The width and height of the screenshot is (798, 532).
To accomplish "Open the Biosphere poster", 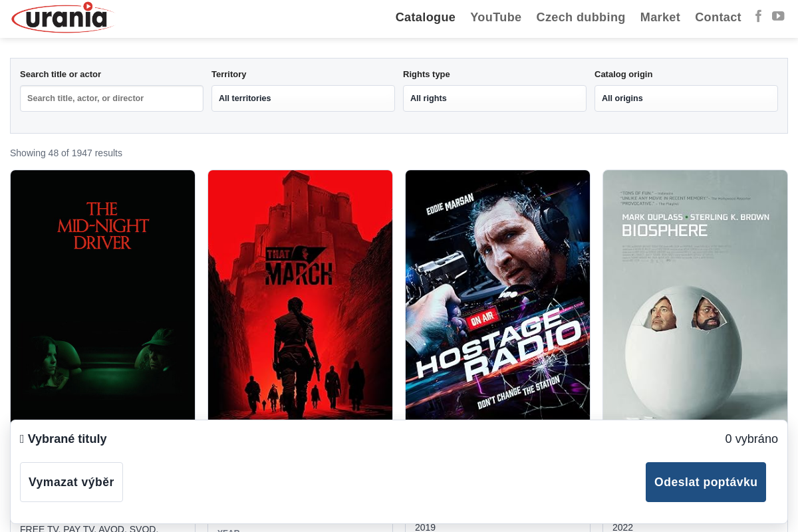I will coord(696,295).
